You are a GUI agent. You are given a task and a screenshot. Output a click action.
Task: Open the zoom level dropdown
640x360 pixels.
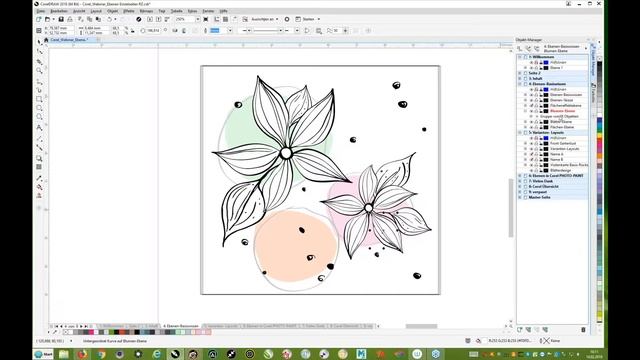pyautogui.click(x=198, y=19)
